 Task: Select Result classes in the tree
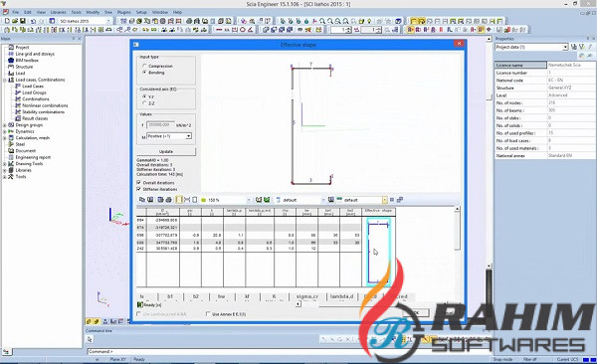35,118
